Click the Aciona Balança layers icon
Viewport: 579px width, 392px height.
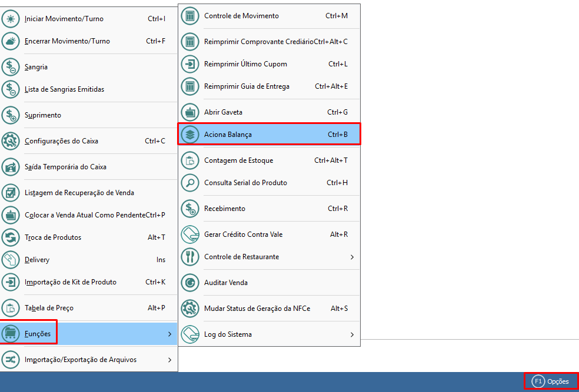point(190,135)
